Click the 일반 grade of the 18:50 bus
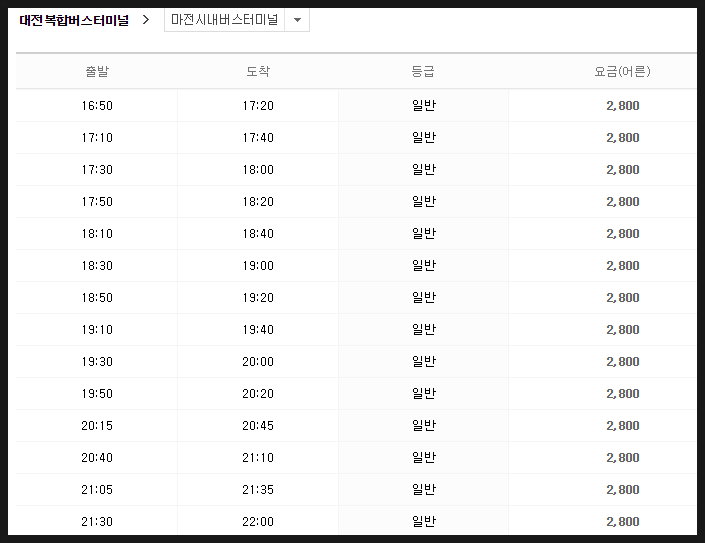This screenshot has height=543, width=705. point(424,298)
